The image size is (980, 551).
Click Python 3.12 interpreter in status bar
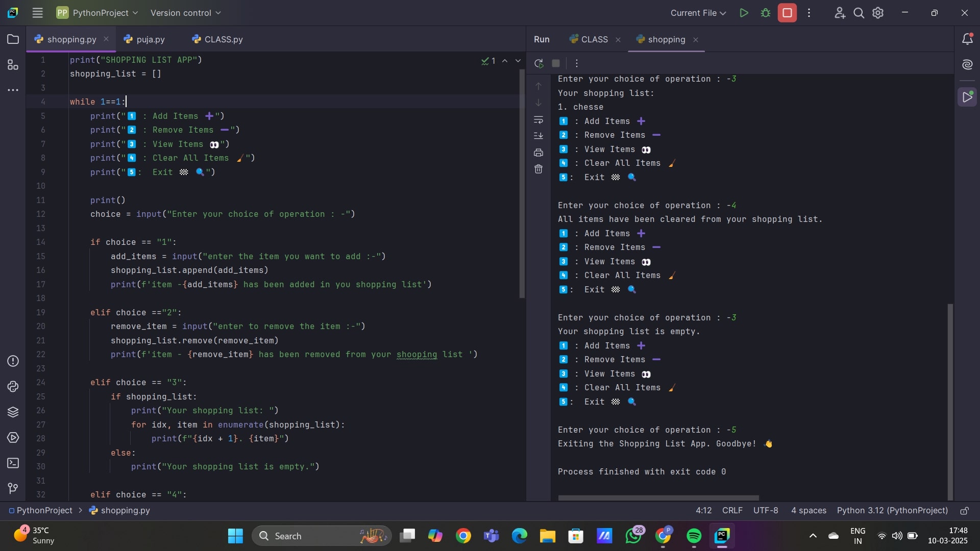tap(891, 510)
